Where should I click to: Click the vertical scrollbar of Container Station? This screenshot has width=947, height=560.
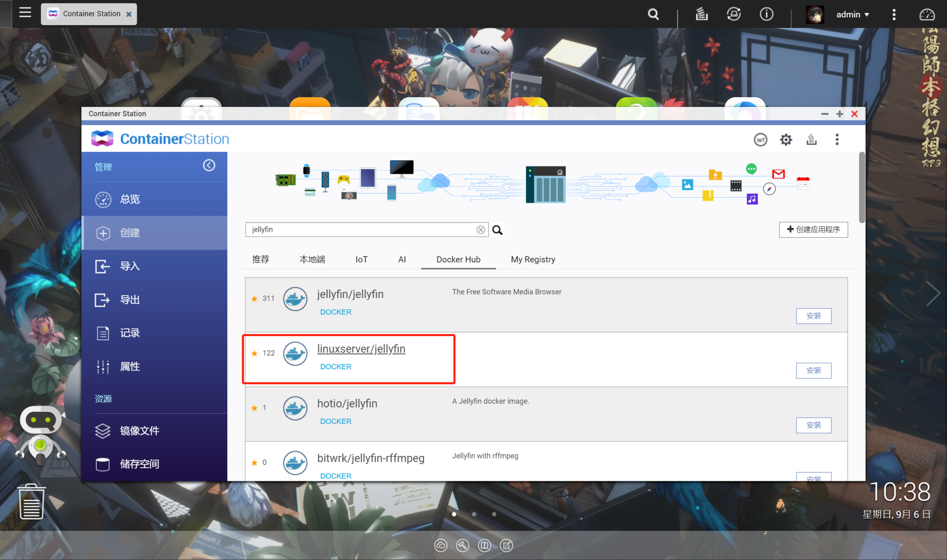click(x=862, y=187)
